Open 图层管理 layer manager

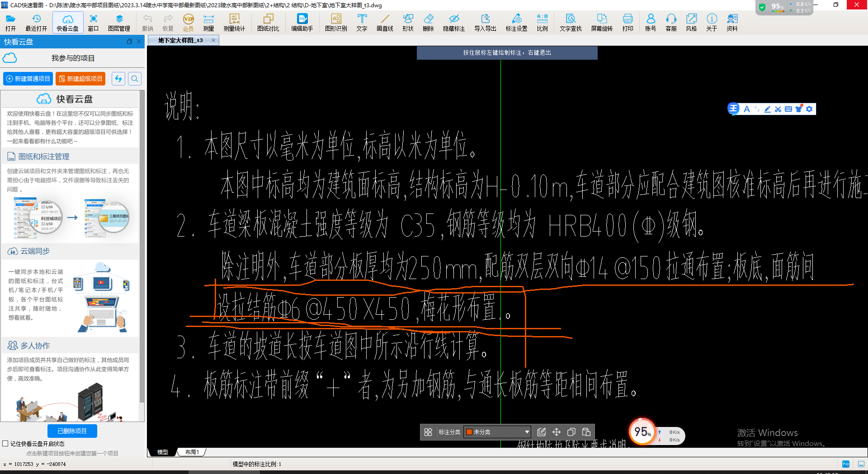click(x=119, y=22)
